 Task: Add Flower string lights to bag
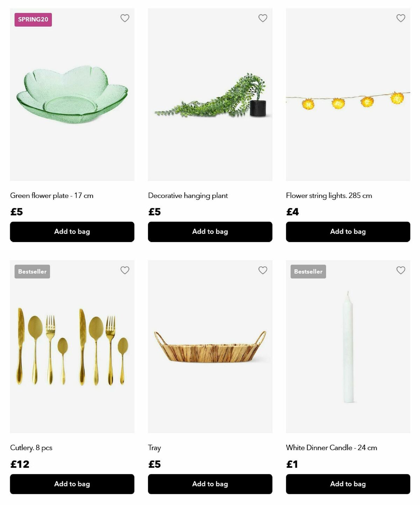coord(348,231)
